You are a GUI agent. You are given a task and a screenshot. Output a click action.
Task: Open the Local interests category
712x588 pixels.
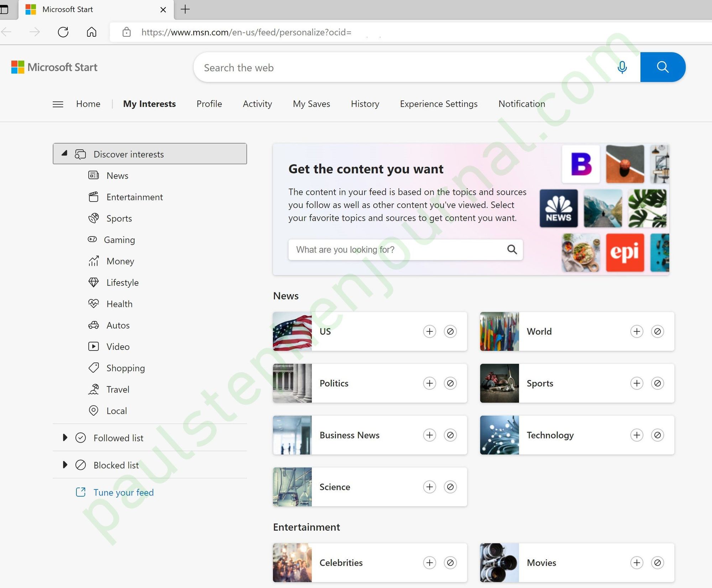[116, 411]
